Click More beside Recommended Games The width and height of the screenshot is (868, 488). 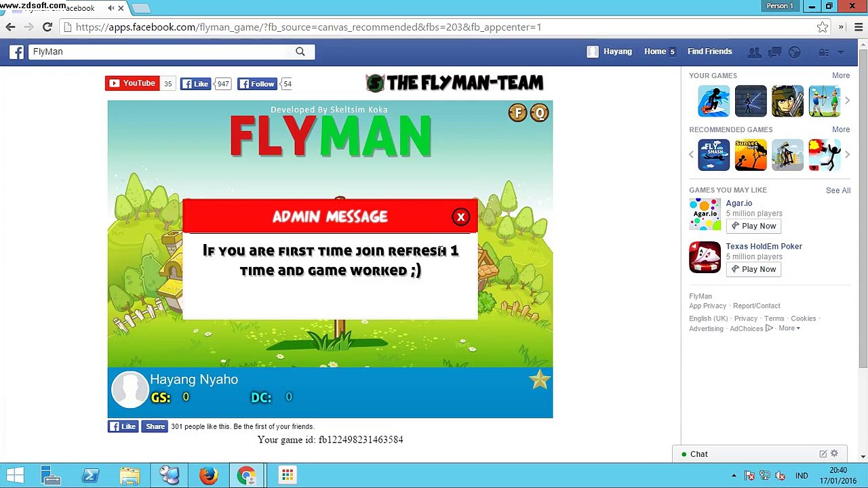click(841, 129)
